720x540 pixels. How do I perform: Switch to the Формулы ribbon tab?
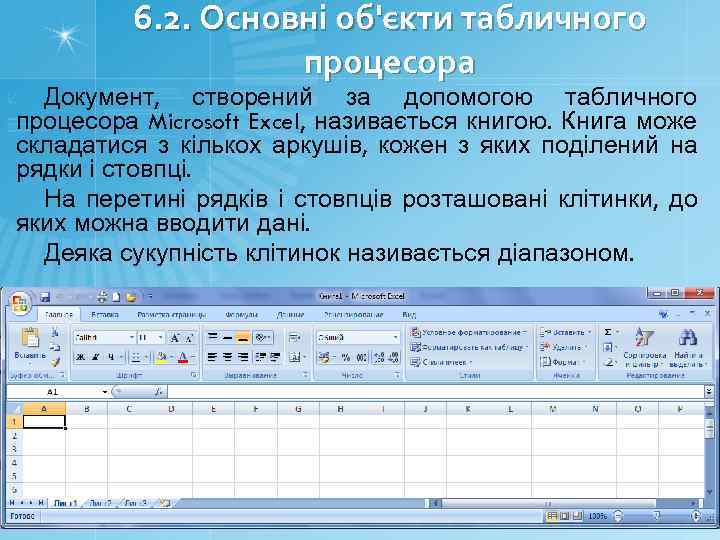(x=241, y=315)
